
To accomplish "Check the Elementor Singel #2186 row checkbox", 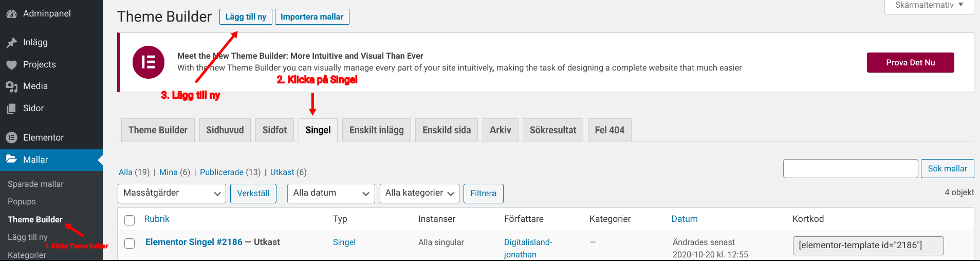I will click(x=130, y=243).
